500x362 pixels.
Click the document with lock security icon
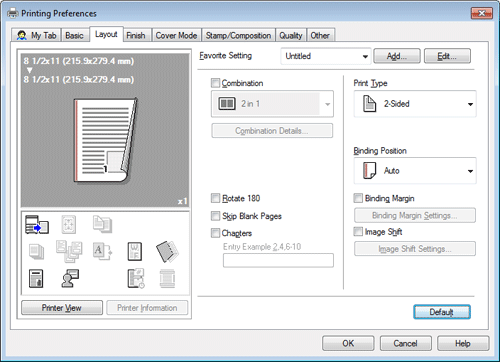(x=36, y=279)
